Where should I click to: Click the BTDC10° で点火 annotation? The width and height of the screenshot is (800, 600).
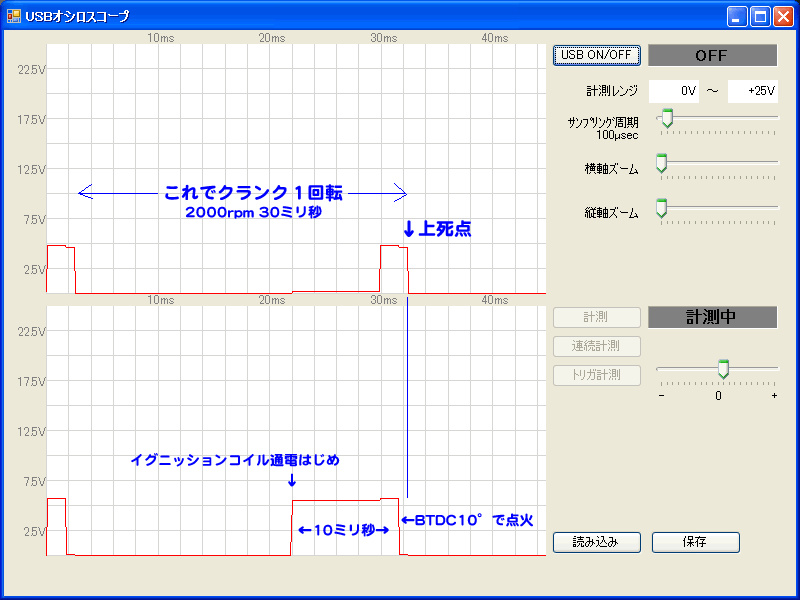[473, 520]
